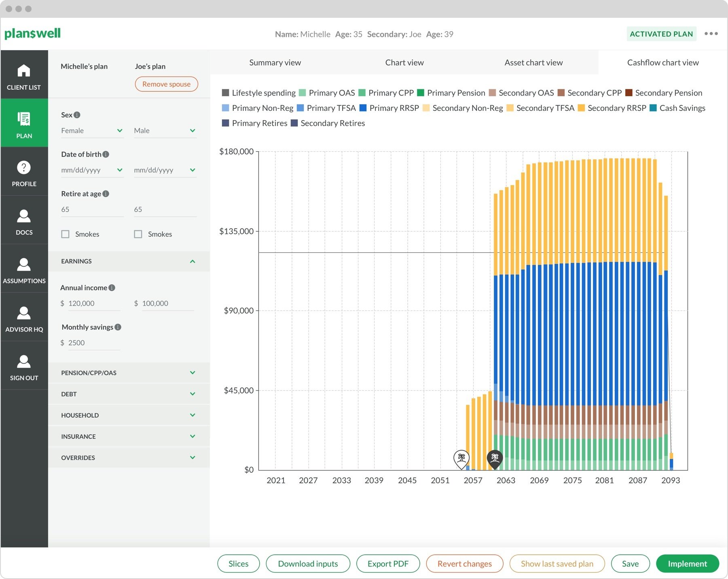Click the Slices button

(x=238, y=564)
